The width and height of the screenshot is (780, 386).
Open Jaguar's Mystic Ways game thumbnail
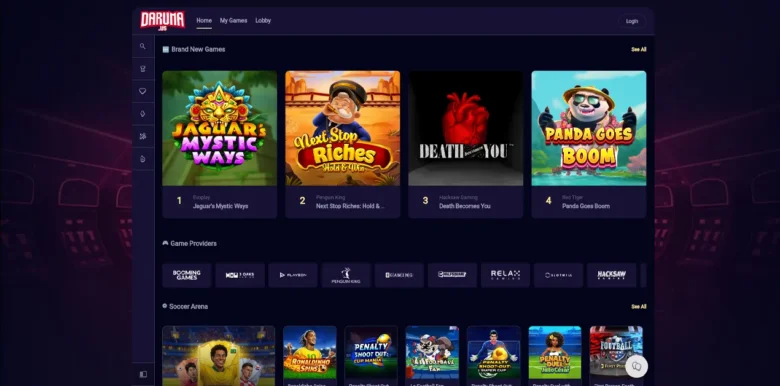click(219, 128)
